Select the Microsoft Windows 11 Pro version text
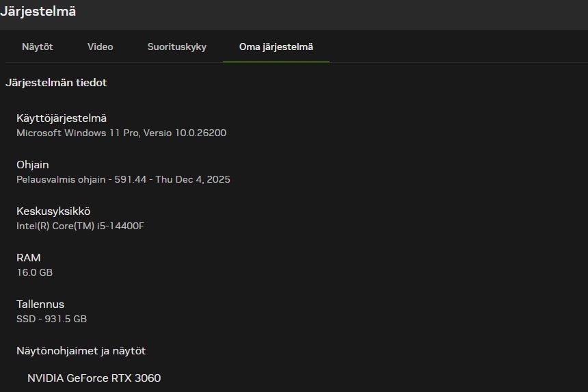The height and width of the screenshot is (392, 588). coord(122,133)
